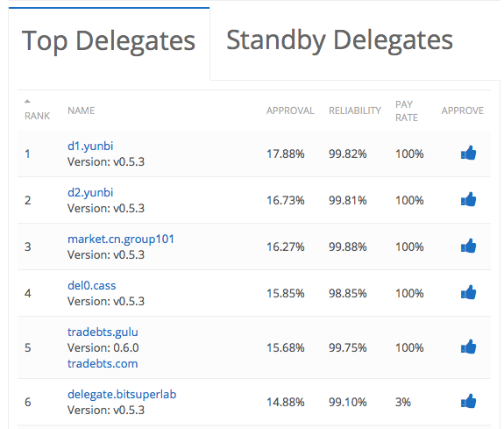Open delegate.bitsuperlab delegate page
The height and width of the screenshot is (429, 504).
pos(122,395)
